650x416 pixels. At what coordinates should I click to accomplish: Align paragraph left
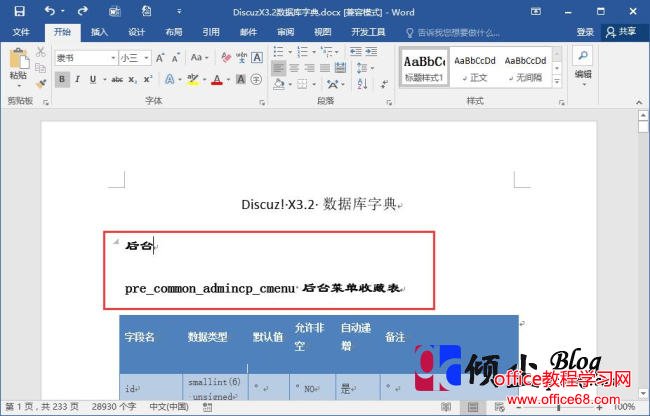[278, 68]
